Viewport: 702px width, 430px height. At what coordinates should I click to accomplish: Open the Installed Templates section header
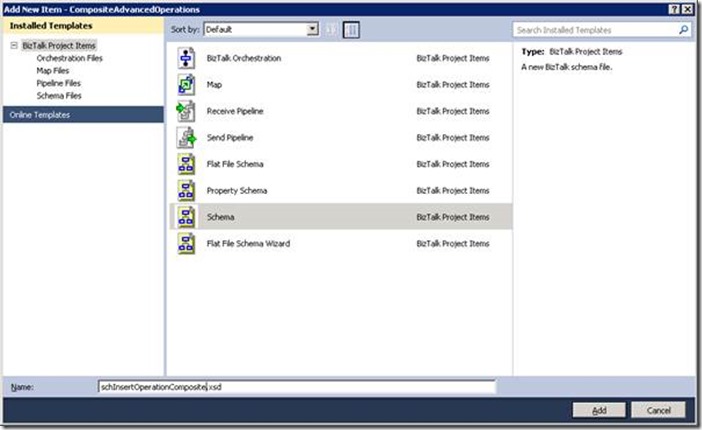click(x=83, y=26)
